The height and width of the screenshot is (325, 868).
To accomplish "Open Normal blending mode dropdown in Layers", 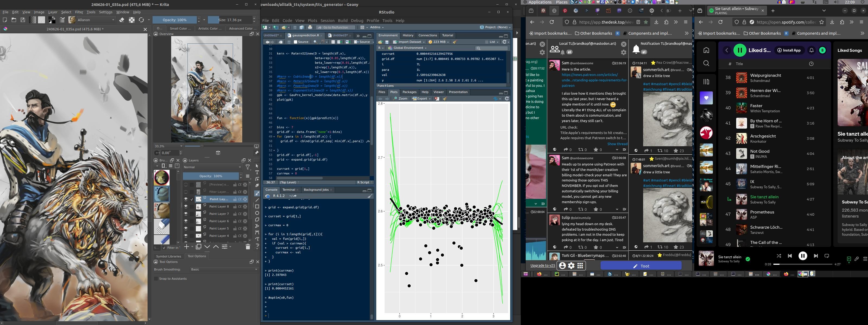I will click(x=212, y=167).
